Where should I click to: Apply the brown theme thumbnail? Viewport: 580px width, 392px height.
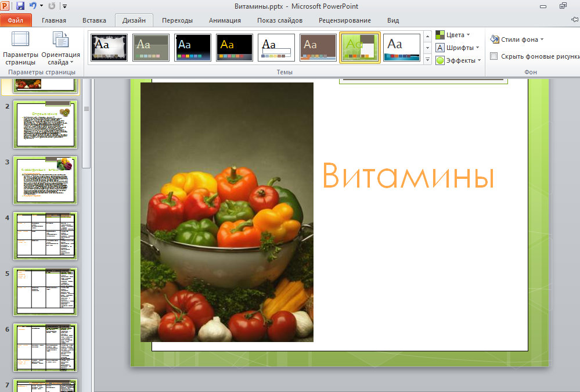[x=318, y=48]
